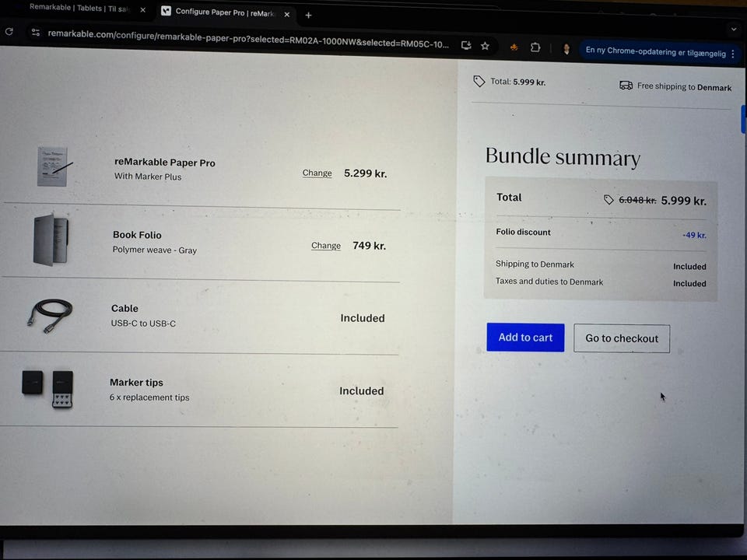Reload the page with the refresh icon
The height and width of the screenshot is (560, 747).
point(9,31)
